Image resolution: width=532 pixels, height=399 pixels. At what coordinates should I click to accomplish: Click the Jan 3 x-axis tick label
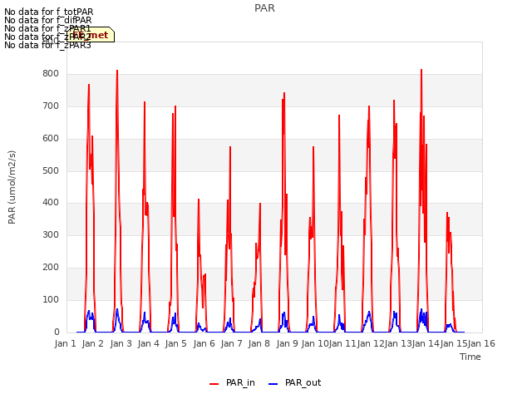click(x=121, y=343)
